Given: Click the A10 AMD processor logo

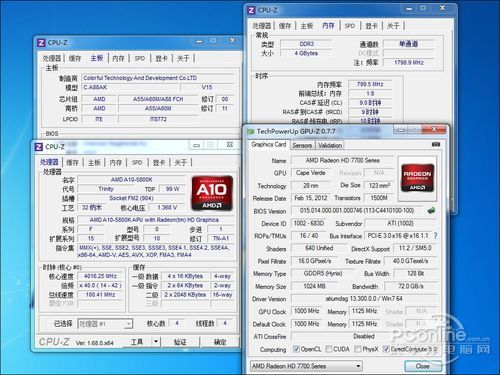Looking at the screenshot, I should pyautogui.click(x=212, y=193).
